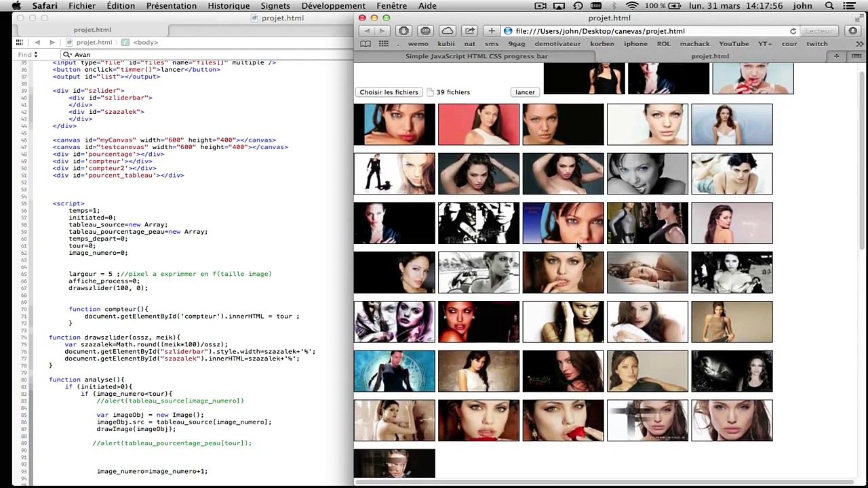Open Top Sites grid icon
The width and height of the screenshot is (868, 488).
click(383, 44)
